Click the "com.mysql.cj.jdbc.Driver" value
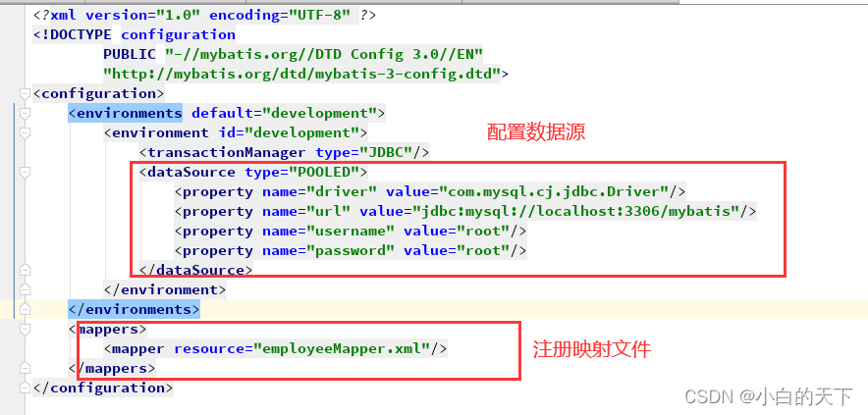This screenshot has width=868, height=415. pyautogui.click(x=554, y=192)
